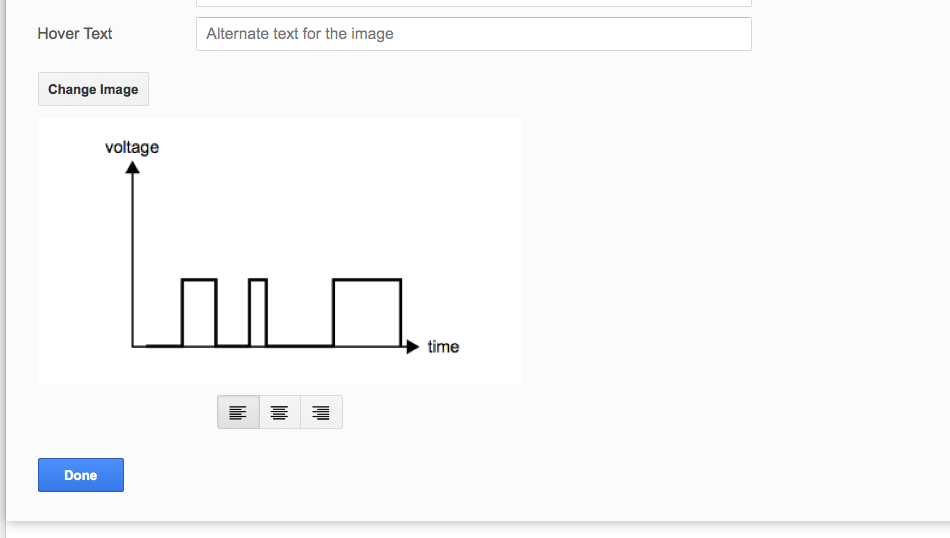The image size is (950, 538).
Task: Select the left-align image icon
Action: click(x=238, y=412)
